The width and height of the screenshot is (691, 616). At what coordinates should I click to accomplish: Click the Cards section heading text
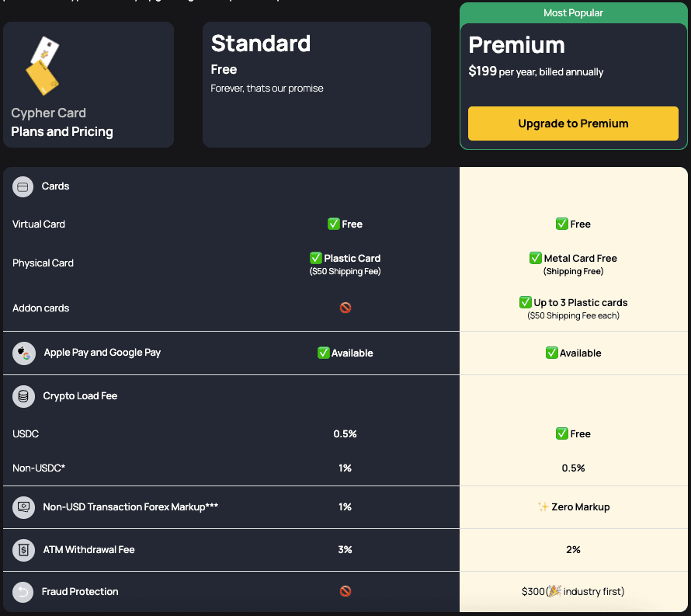pos(56,186)
